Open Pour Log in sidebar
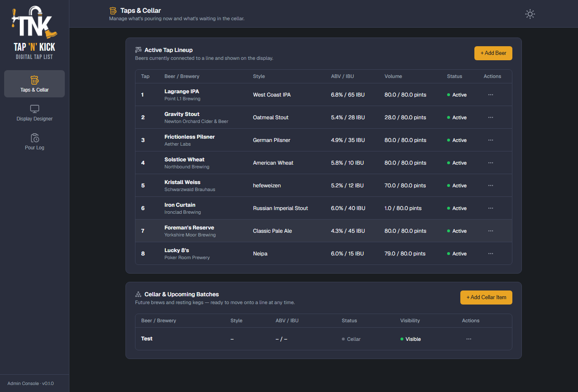Viewport: 578px width, 392px height. tap(34, 142)
